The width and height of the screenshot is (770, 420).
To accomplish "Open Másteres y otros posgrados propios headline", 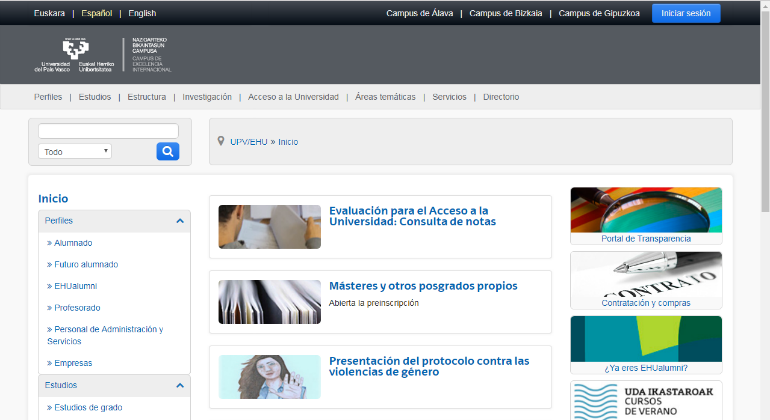I will 423,286.
